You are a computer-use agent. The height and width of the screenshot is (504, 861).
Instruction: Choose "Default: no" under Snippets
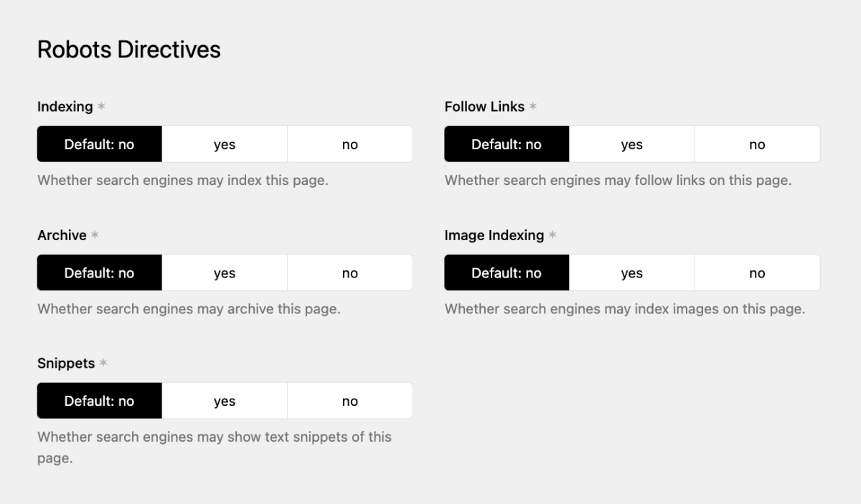pyautogui.click(x=99, y=400)
